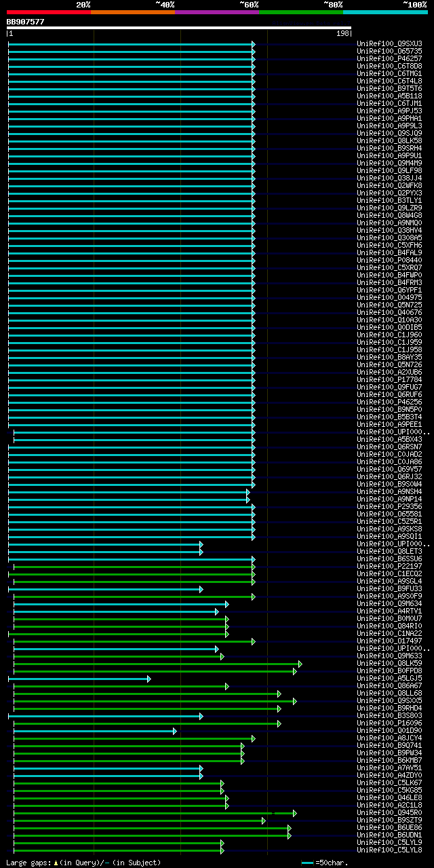The image size is (434, 868).
Task: Select the UniRef100_B6UE86 label
Action: [x=389, y=827]
